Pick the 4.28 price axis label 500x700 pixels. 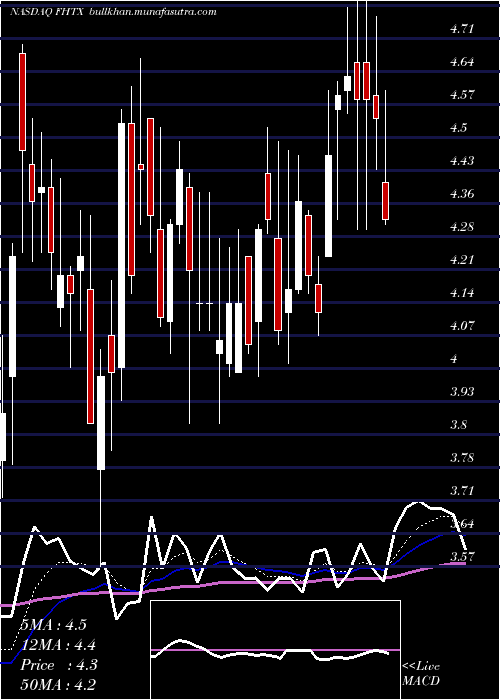[x=462, y=227]
